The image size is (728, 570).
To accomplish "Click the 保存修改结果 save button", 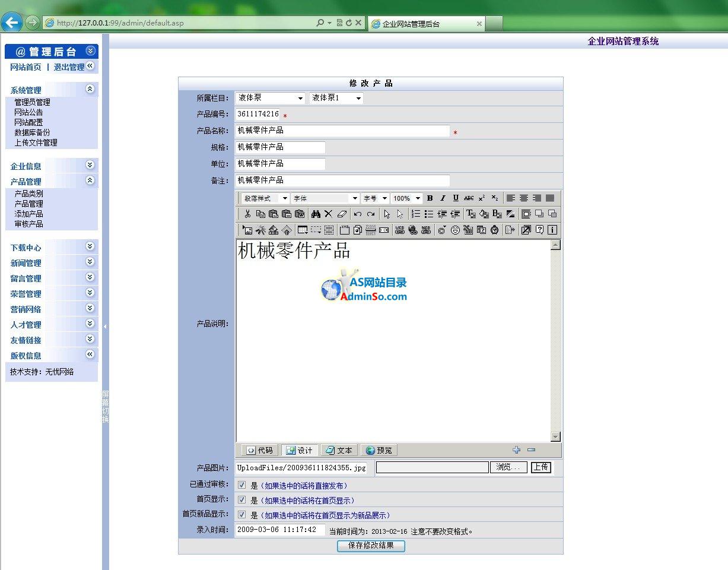I will tap(371, 546).
